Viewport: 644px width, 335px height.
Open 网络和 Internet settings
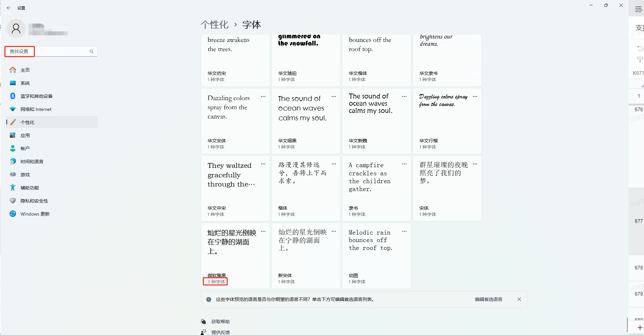point(52,109)
